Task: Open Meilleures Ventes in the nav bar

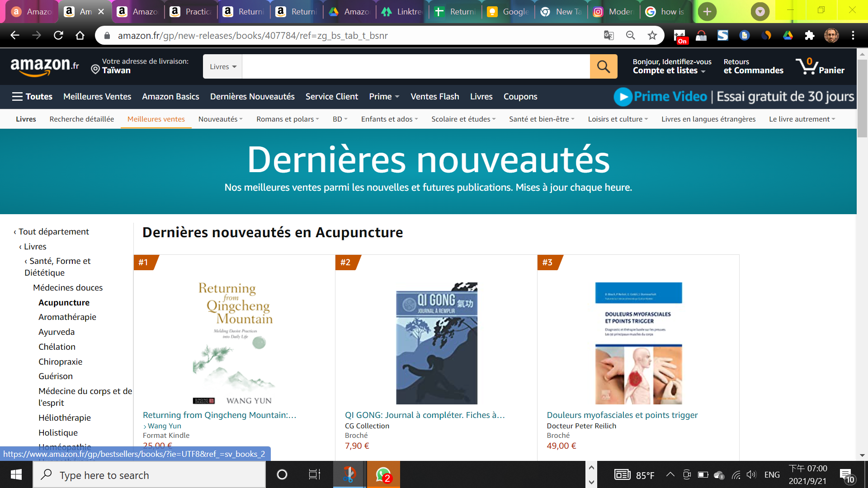Action: [97, 96]
